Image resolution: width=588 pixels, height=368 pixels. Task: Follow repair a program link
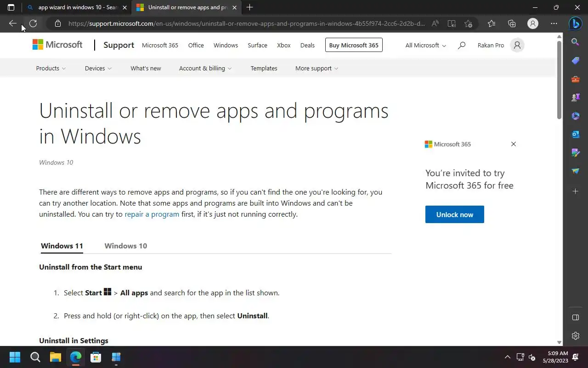point(152,214)
